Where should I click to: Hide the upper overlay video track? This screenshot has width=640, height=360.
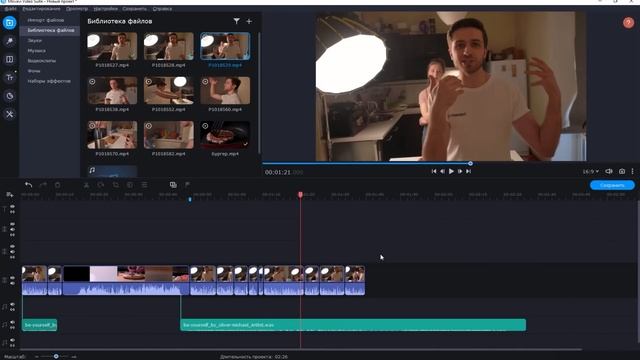(12, 224)
